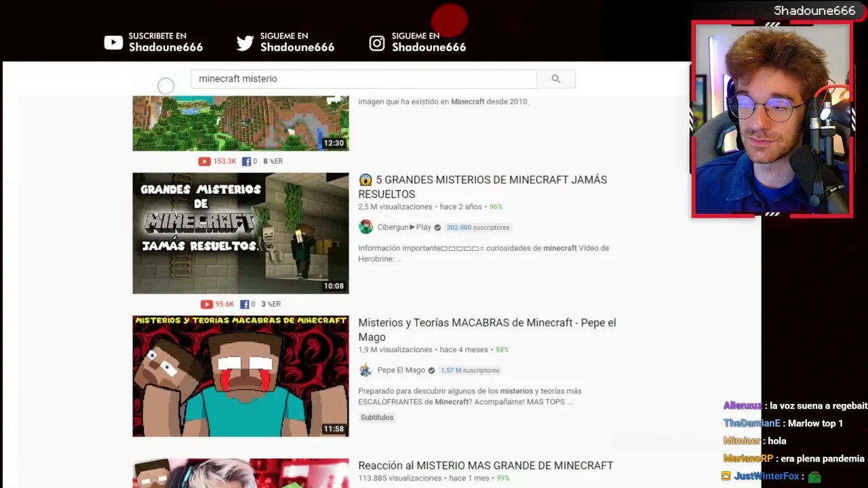Viewport: 868px width, 488px height.
Task: Click the Facebook stat icon below the 10:08 video
Action: pos(245,304)
